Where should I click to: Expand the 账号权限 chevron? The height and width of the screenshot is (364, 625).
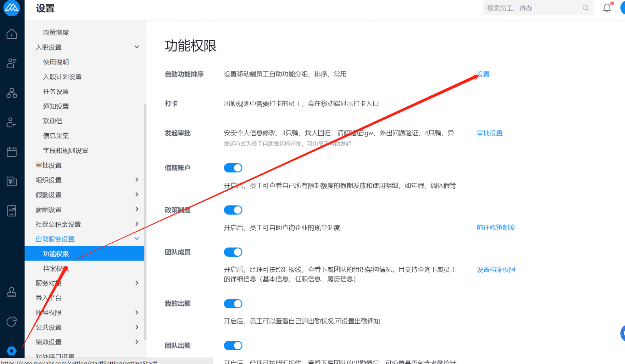[x=137, y=312]
